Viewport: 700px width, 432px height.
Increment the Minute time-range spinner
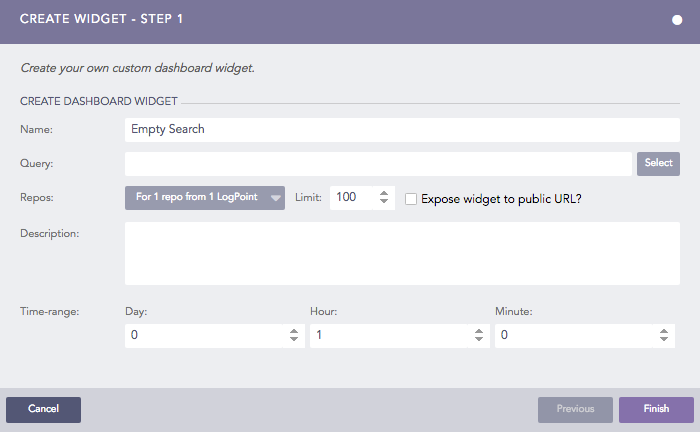(x=664, y=331)
